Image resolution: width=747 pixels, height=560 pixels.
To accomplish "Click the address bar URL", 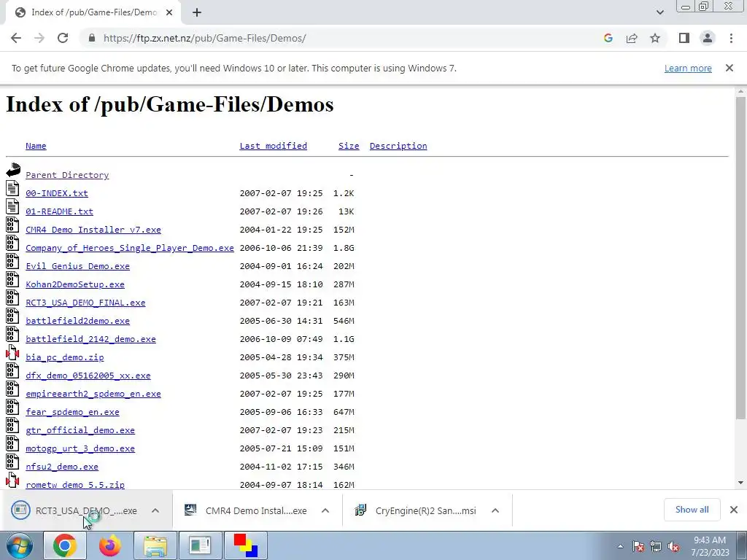I will pyautogui.click(x=205, y=38).
